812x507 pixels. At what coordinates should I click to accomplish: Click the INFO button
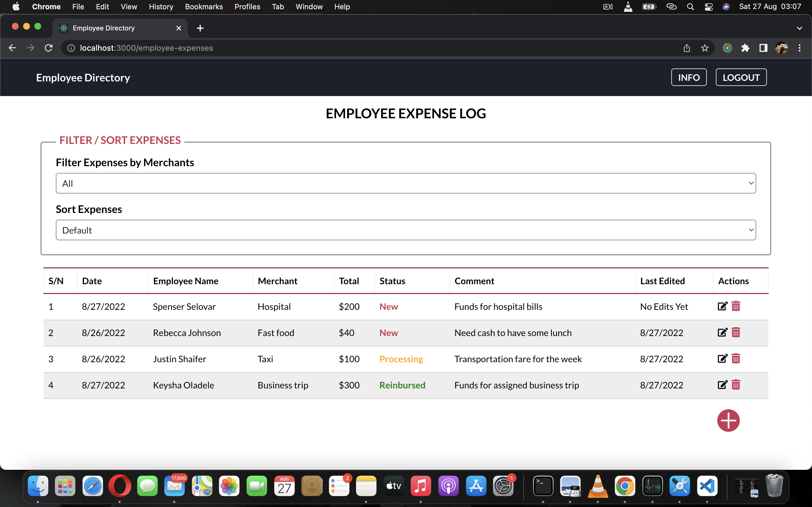click(x=689, y=77)
